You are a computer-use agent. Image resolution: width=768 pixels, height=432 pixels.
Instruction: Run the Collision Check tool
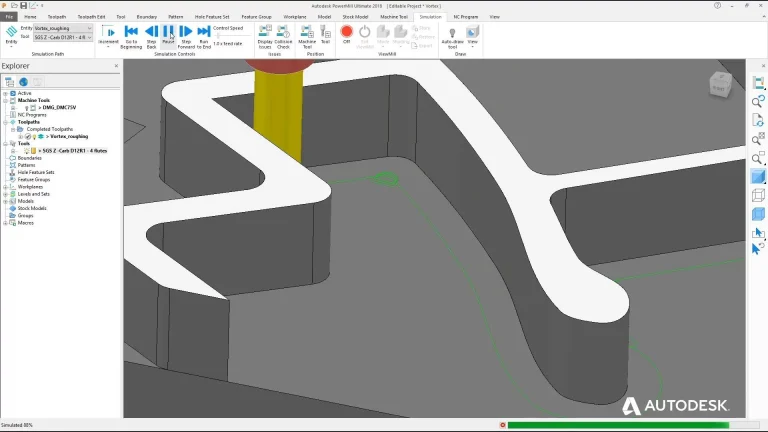[283, 36]
